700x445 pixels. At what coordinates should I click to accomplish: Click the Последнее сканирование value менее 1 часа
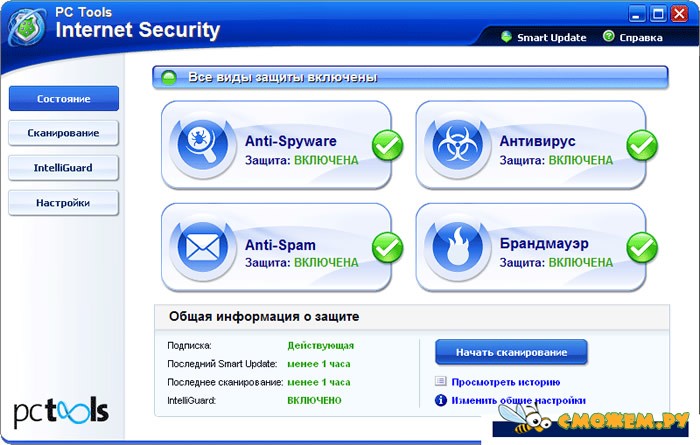[319, 382]
